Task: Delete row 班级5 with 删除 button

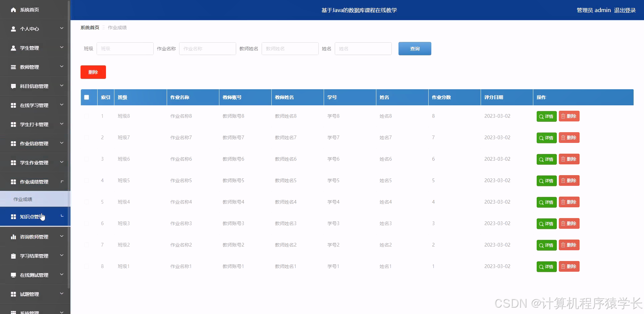Action: pos(569,180)
